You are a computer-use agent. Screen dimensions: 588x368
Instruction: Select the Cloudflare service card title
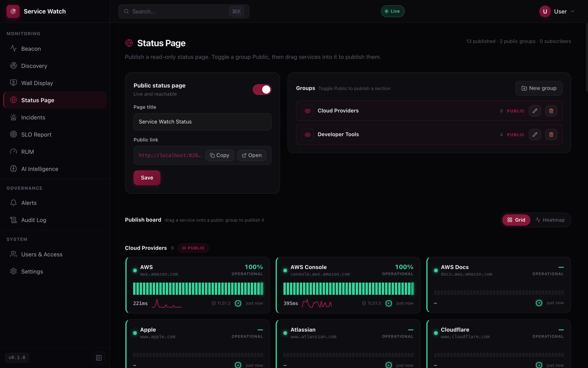(455, 330)
